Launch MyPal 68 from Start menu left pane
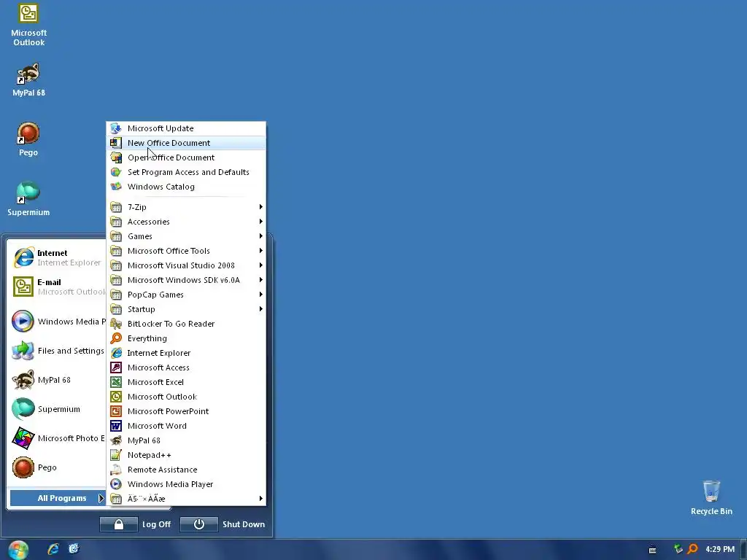 coord(57,380)
